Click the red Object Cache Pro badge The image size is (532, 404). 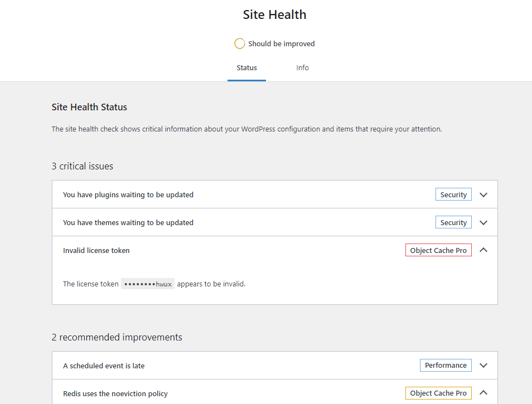coord(438,250)
